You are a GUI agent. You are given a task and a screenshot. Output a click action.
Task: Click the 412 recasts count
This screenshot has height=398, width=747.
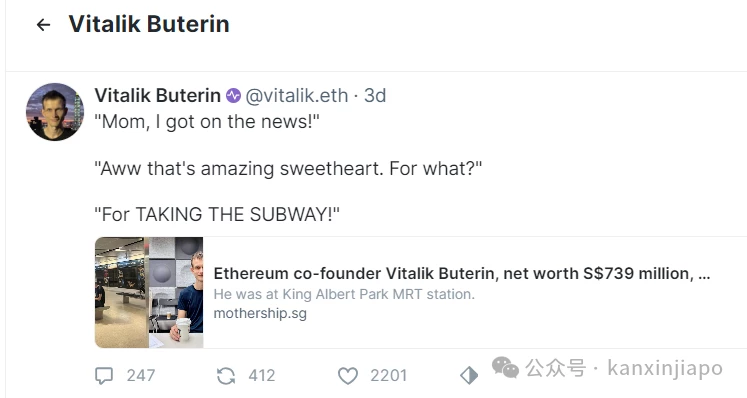click(x=262, y=376)
